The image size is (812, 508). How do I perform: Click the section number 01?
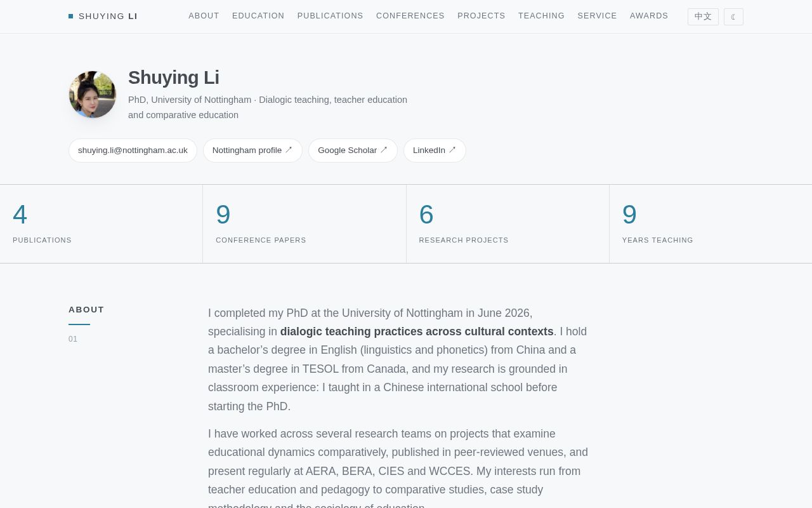[x=73, y=339]
